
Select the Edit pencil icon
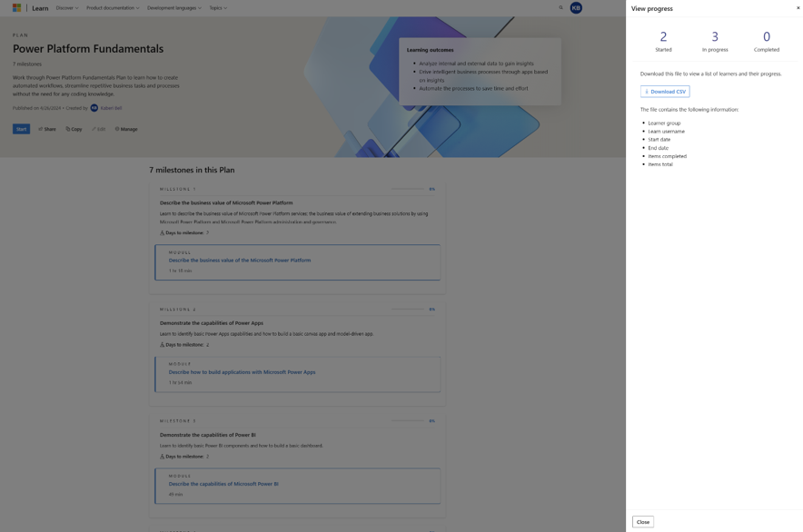93,128
